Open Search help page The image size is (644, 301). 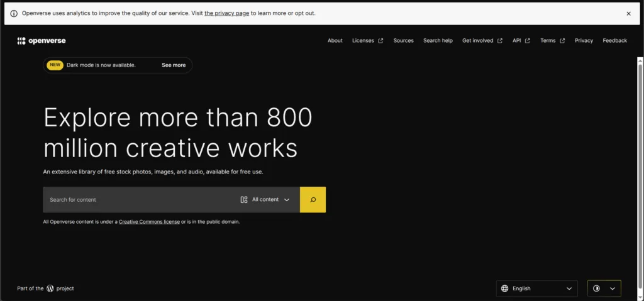coord(438,41)
